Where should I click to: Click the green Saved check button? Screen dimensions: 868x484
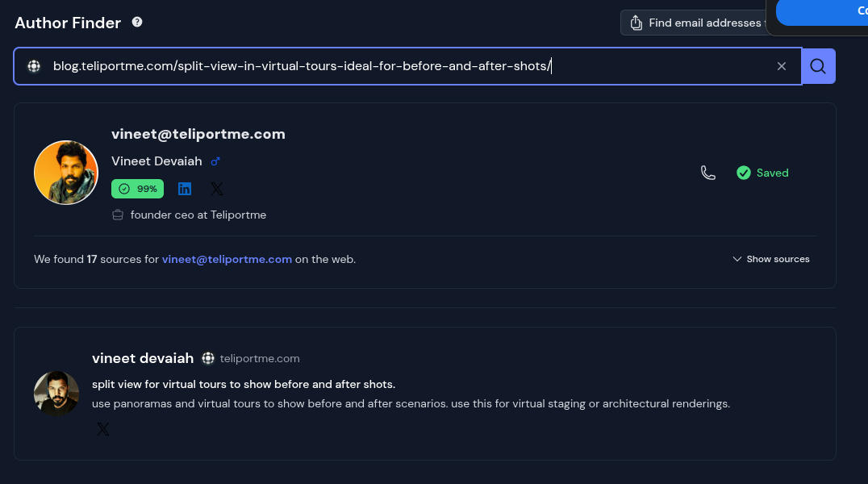coord(762,173)
